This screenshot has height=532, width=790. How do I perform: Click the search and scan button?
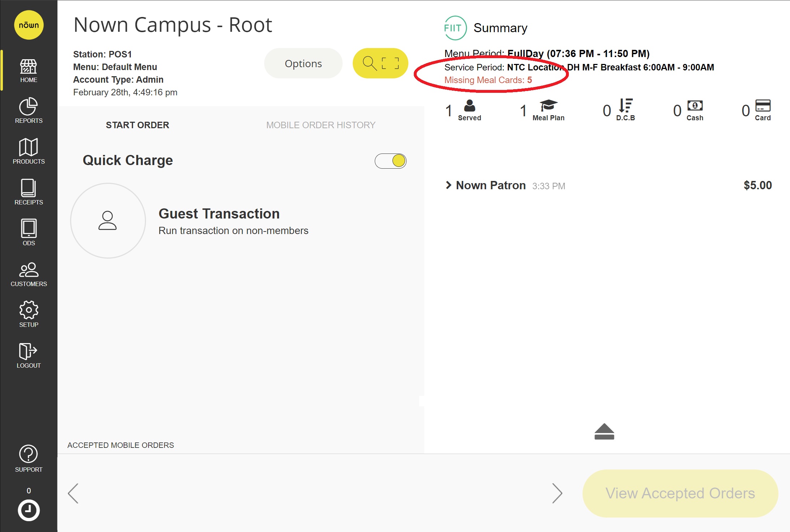pyautogui.click(x=380, y=63)
